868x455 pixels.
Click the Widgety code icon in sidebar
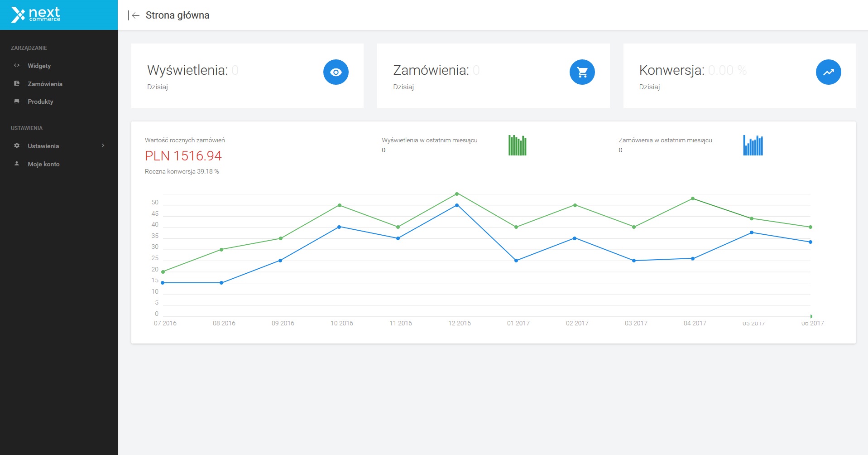click(x=17, y=65)
